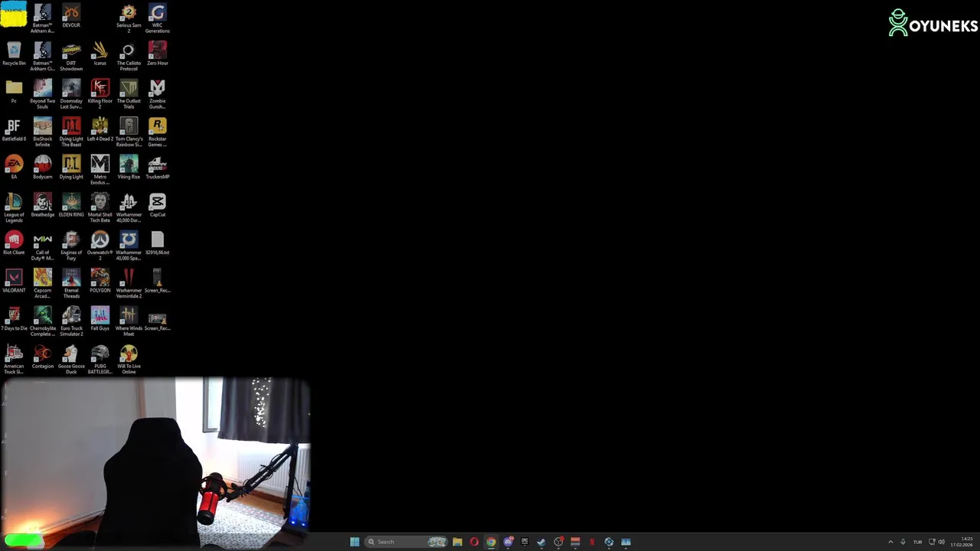The width and height of the screenshot is (980, 551).
Task: Select the Bodycam game icon
Action: (43, 167)
